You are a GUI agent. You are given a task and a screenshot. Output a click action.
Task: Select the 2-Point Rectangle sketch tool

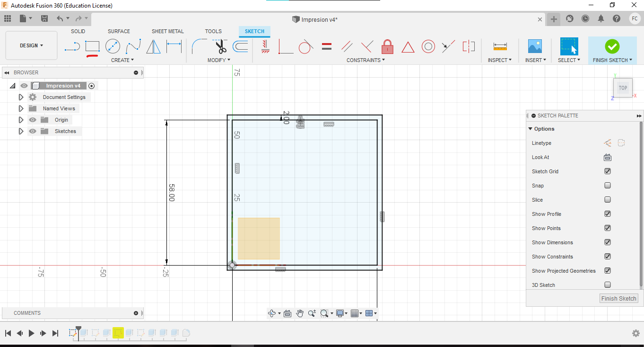coord(92,46)
